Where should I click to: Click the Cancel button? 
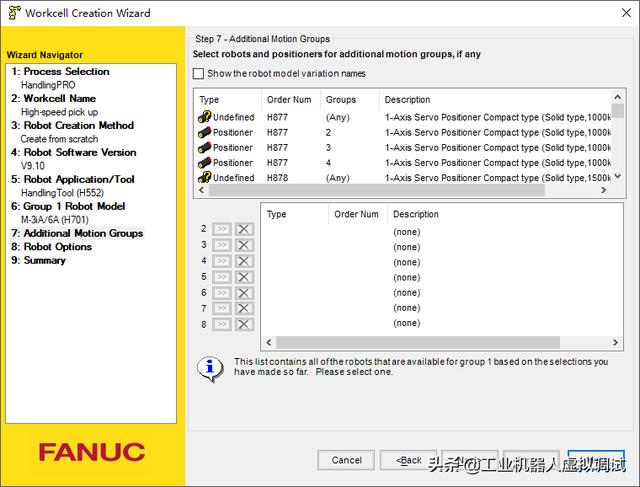click(346, 460)
